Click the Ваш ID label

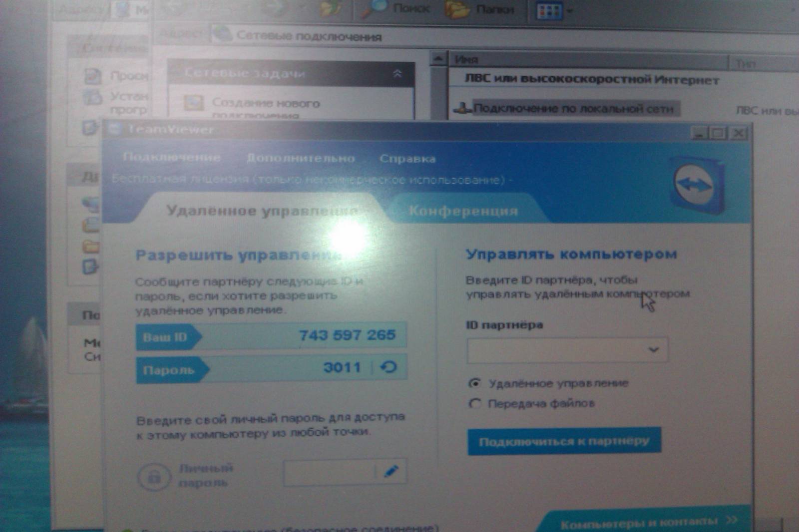pos(165,337)
